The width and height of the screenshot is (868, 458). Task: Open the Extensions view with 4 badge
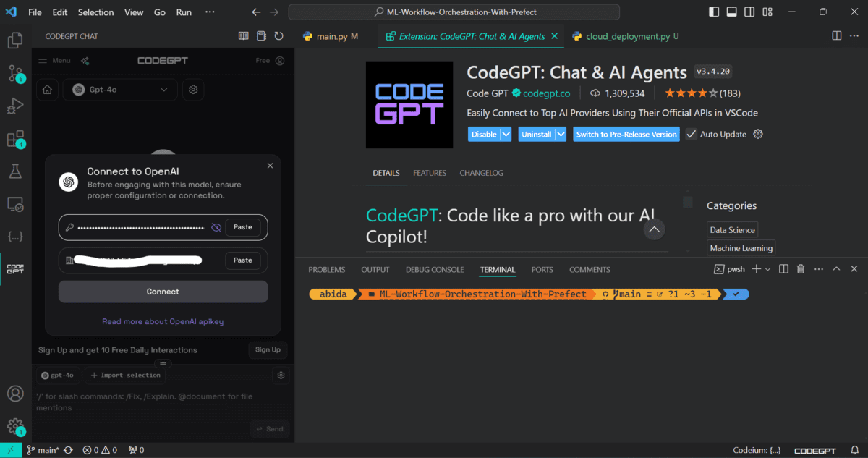(15, 139)
